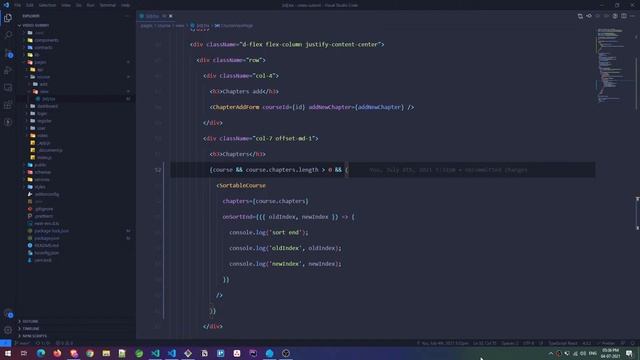Click the UTF-8 encoding in status bar
The width and height of the screenshot is (640, 360).
(x=528, y=343)
